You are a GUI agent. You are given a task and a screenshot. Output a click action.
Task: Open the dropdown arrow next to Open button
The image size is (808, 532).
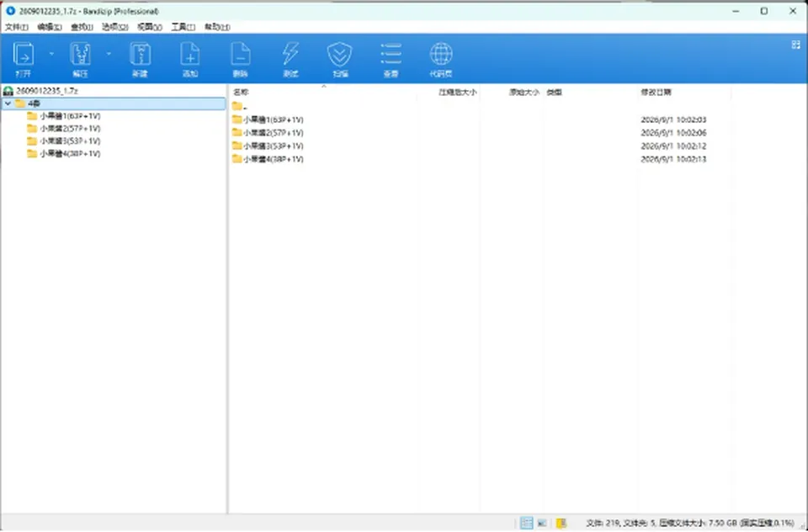[51, 54]
